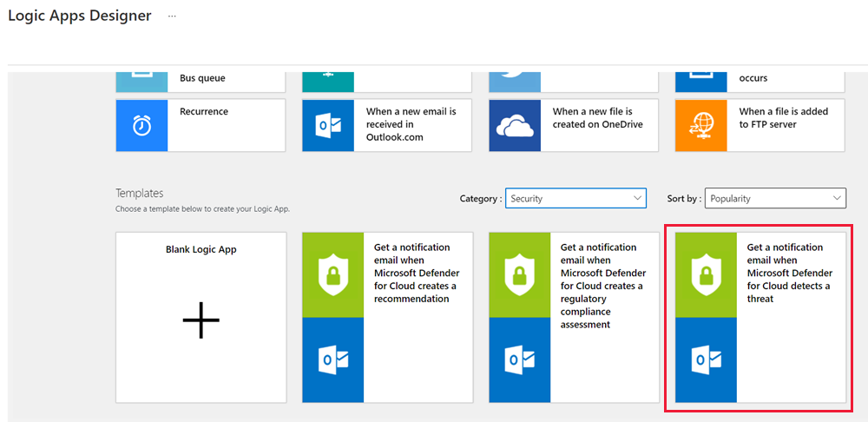Image resolution: width=868 pixels, height=422 pixels.
Task: Click the OneDrive cloud icon
Action: (x=515, y=125)
